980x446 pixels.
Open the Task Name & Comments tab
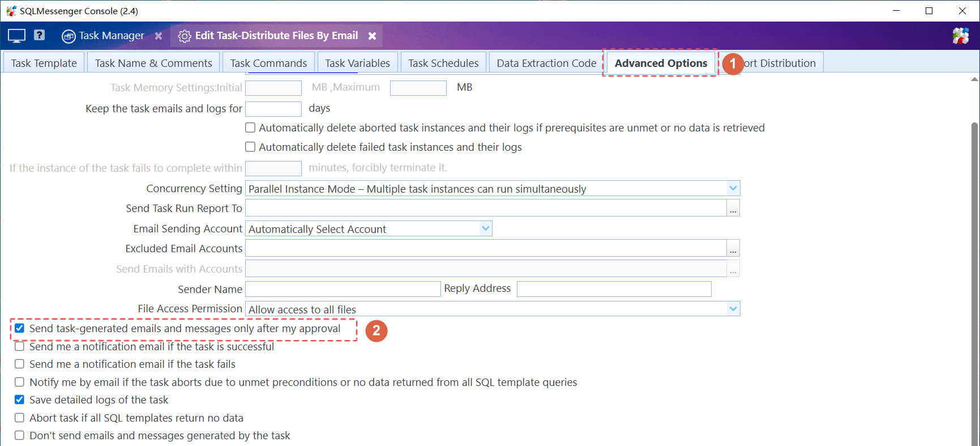(153, 63)
